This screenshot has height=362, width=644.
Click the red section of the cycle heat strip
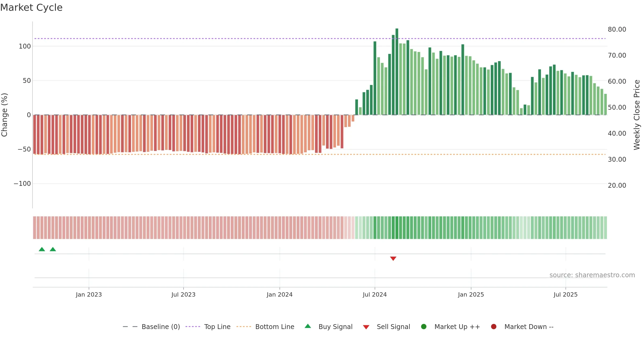(194, 228)
